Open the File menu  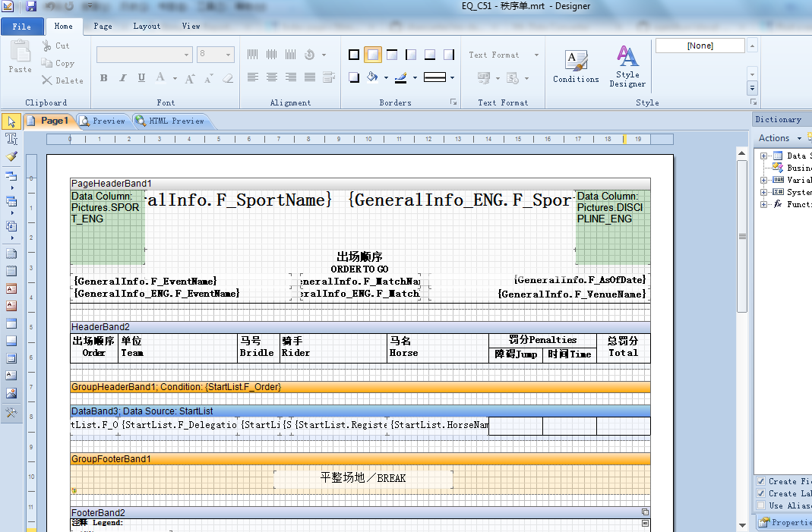pos(22,27)
